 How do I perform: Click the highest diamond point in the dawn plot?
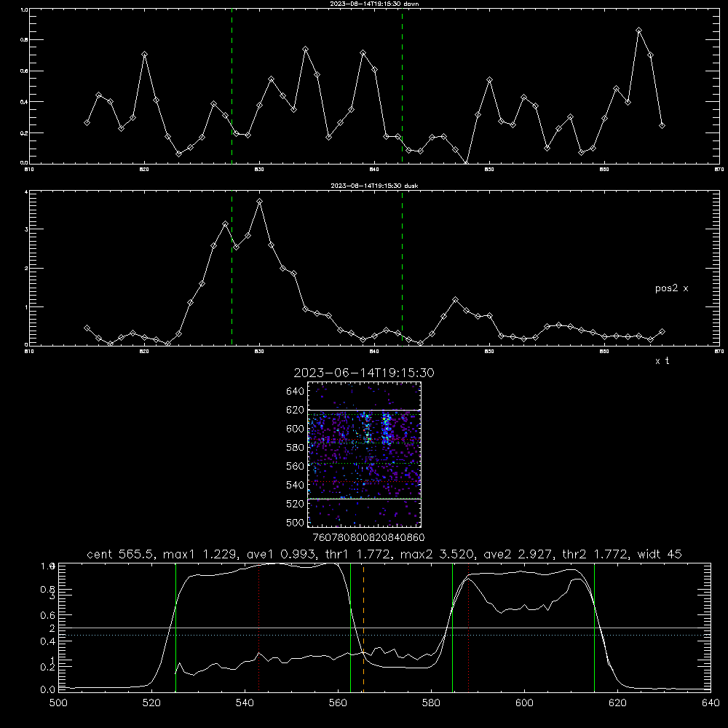tap(639, 31)
